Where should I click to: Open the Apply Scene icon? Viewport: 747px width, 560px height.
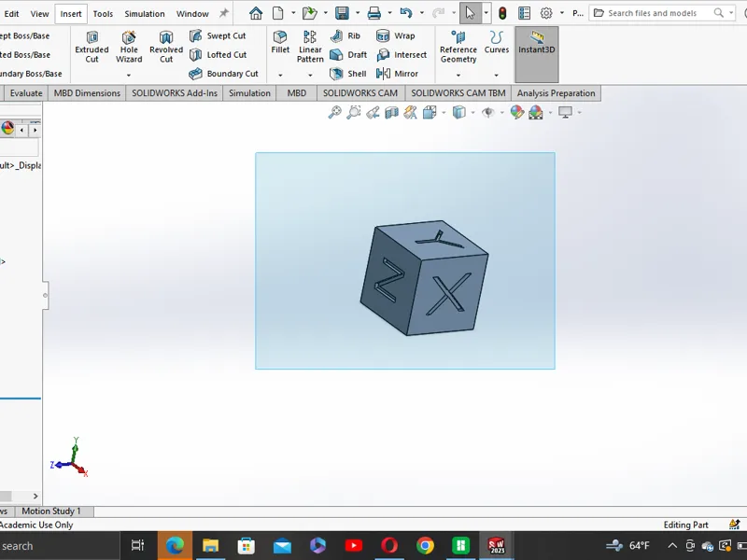[x=536, y=112]
